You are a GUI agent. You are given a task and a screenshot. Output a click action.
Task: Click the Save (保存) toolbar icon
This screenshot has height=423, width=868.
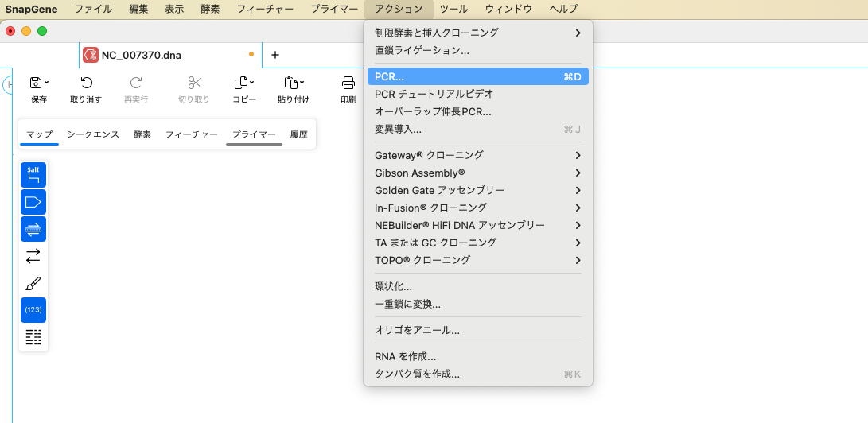click(36, 83)
